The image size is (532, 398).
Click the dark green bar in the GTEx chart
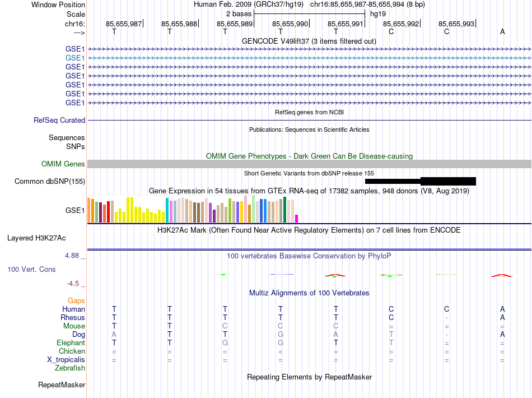[x=284, y=210]
